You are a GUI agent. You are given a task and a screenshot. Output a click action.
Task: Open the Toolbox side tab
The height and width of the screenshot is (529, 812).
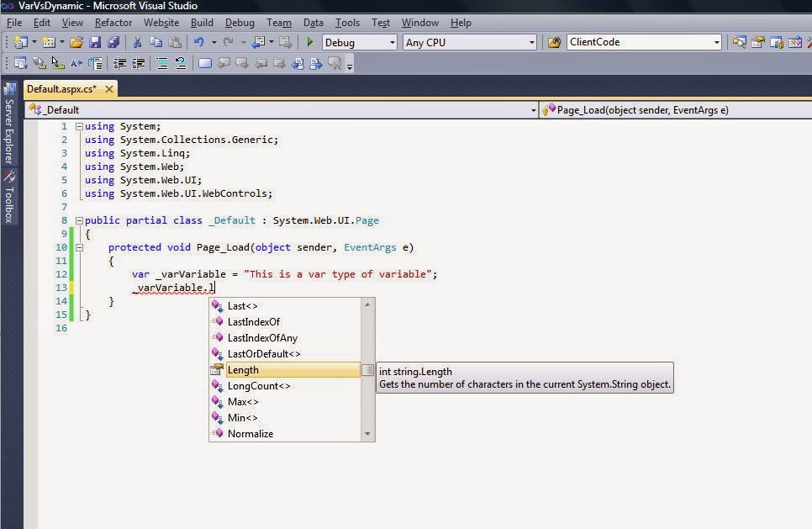(8, 198)
